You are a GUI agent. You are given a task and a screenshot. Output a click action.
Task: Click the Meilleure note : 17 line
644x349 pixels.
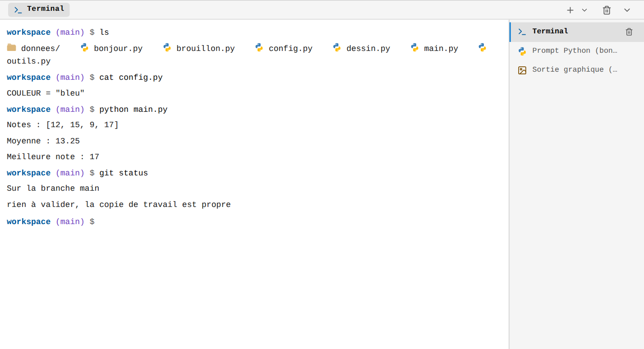coord(53,157)
